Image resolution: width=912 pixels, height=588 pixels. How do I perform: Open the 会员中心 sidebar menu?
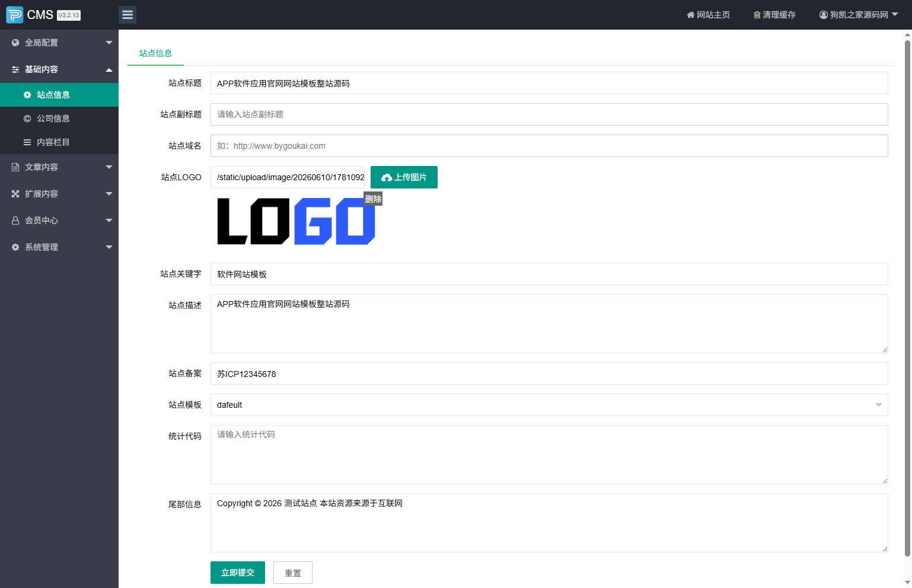59,220
